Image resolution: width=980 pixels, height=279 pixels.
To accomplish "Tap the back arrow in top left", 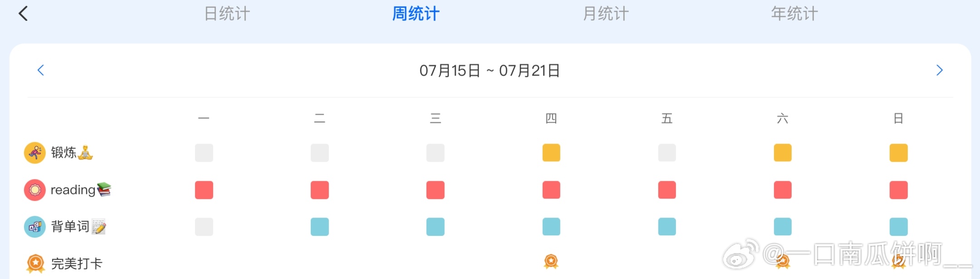I will click(22, 13).
